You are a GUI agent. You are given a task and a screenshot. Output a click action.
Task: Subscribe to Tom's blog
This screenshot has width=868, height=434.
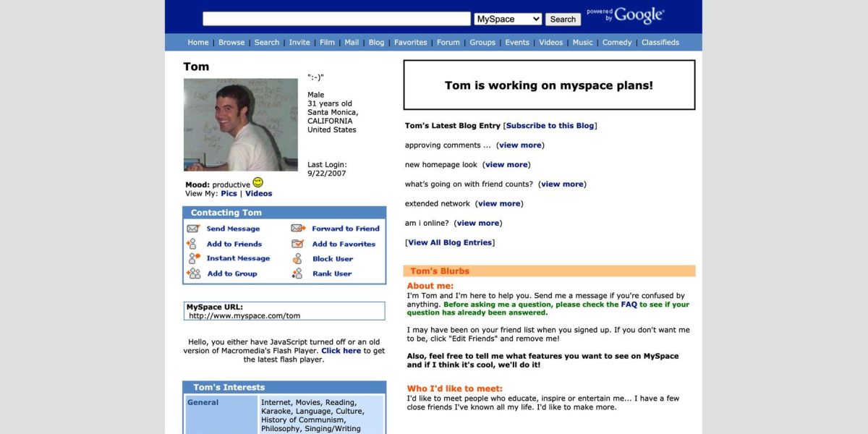549,125
